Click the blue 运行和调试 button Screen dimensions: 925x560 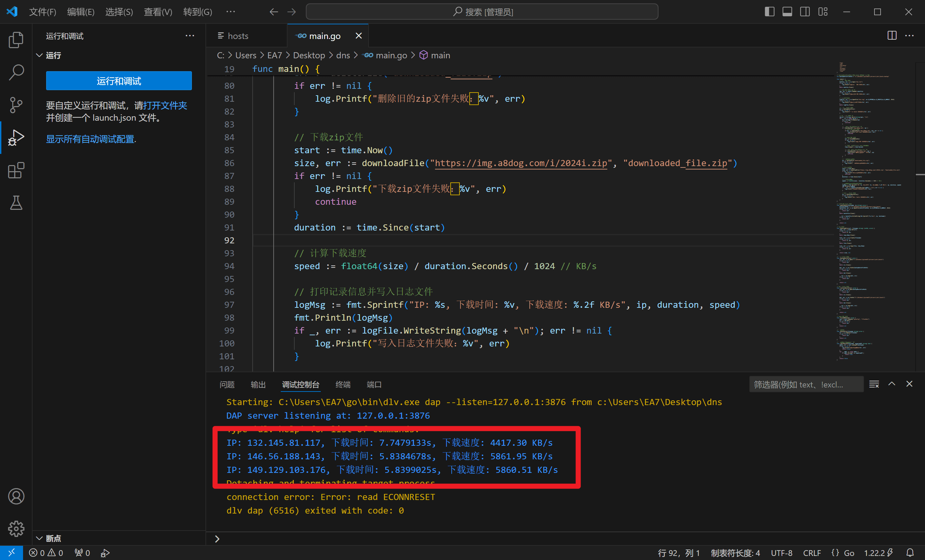point(119,81)
